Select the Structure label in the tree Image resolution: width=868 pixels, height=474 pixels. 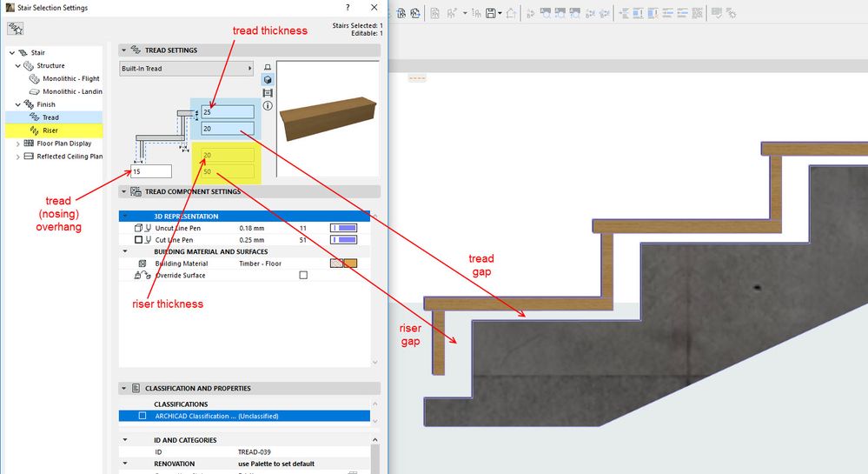click(50, 65)
